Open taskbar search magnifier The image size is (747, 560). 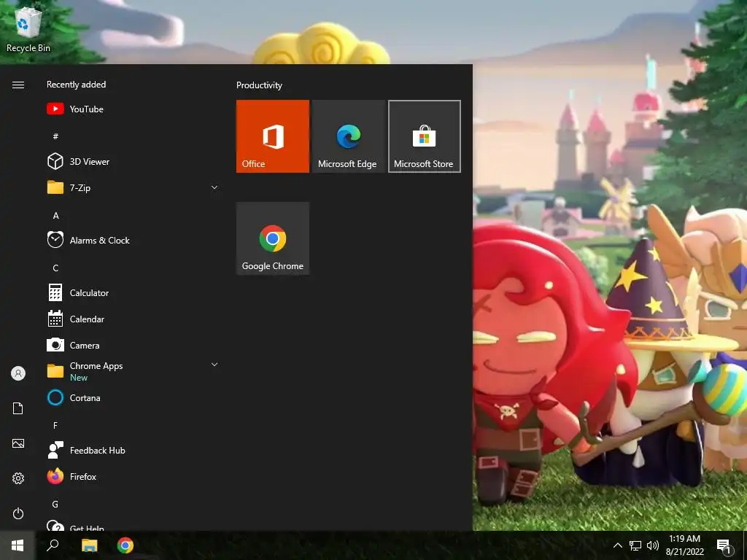(x=53, y=545)
